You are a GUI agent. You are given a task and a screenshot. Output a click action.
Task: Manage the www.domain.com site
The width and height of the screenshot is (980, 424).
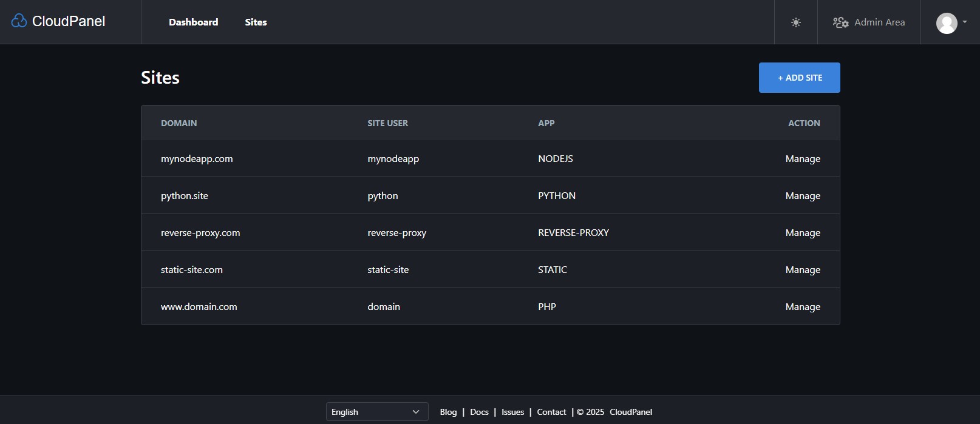point(803,307)
